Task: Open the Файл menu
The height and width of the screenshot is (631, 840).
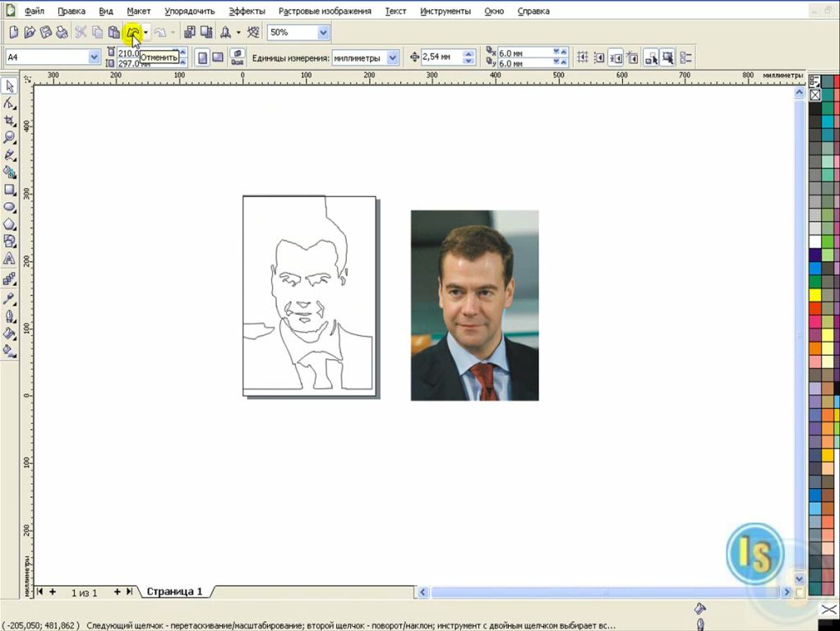Action: coord(35,11)
